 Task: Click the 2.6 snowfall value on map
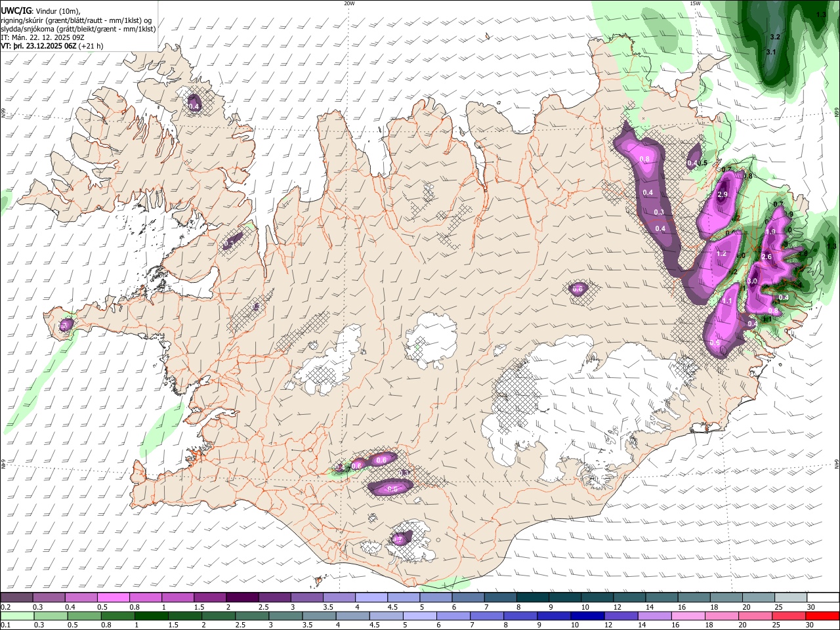point(766,257)
